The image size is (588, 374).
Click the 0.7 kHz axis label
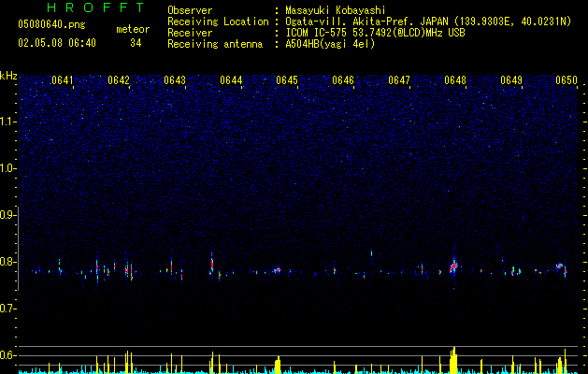coord(8,309)
